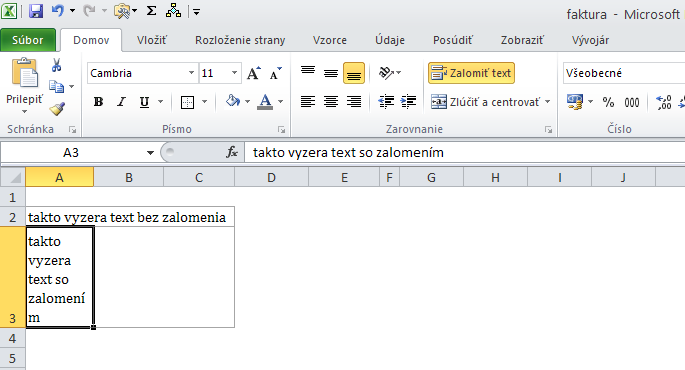Switch to the Vložiť tab
Viewport: 685px width, 370px height.
(152, 40)
